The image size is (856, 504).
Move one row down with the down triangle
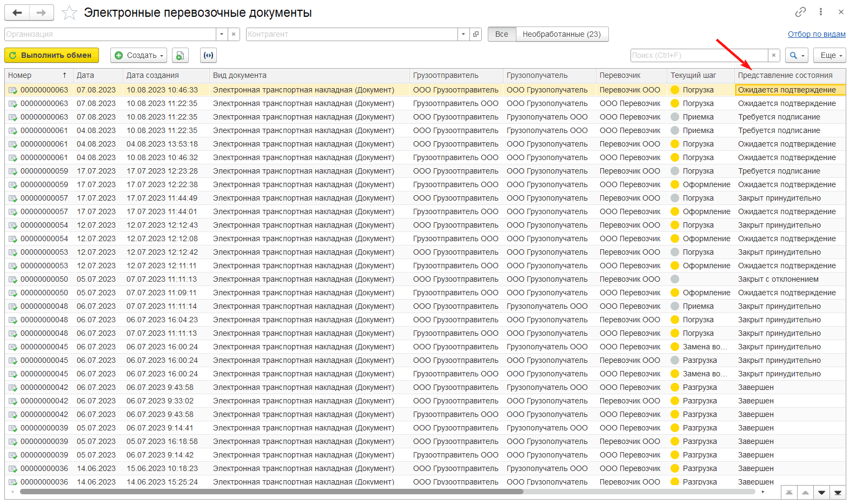point(822,493)
